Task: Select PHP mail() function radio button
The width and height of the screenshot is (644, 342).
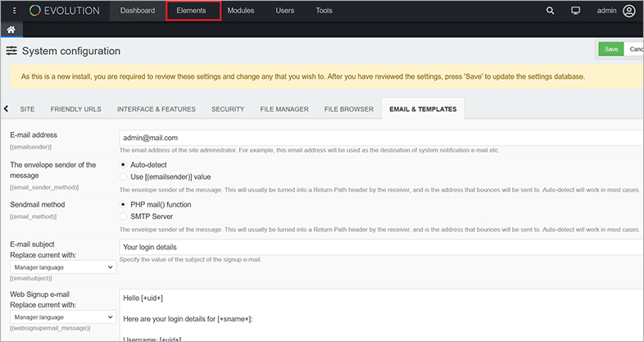Action: coord(124,203)
